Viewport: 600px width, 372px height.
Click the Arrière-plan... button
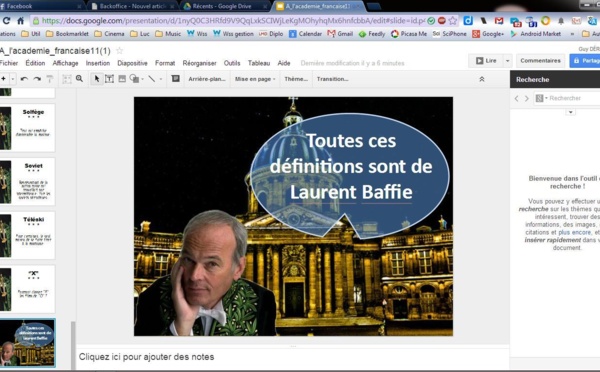(207, 79)
